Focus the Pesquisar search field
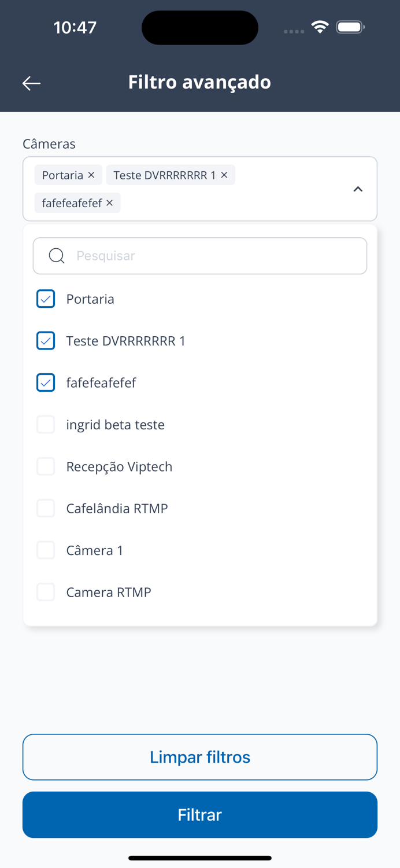This screenshot has width=400, height=868. point(214,256)
